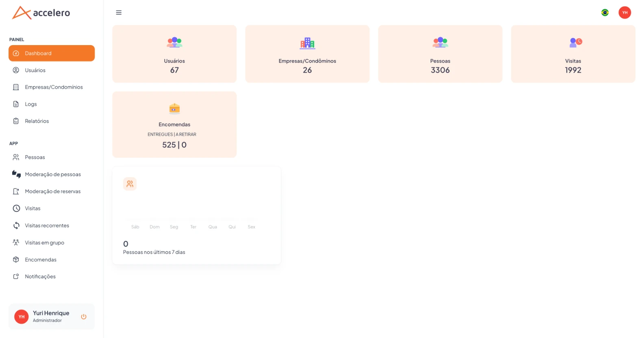
Task: Click the Empresas/Condomínios building icon in sidebar
Action: click(16, 87)
